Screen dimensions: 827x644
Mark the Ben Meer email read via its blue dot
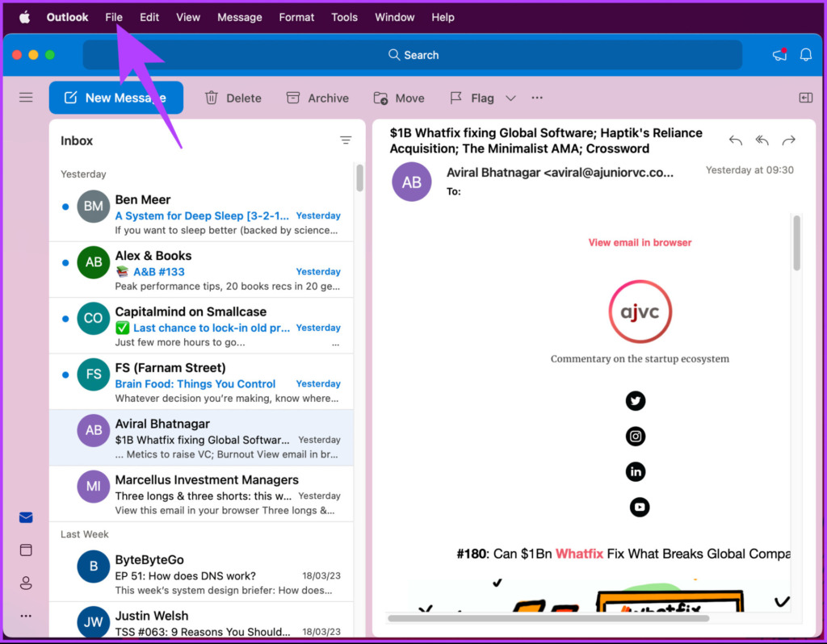(65, 207)
